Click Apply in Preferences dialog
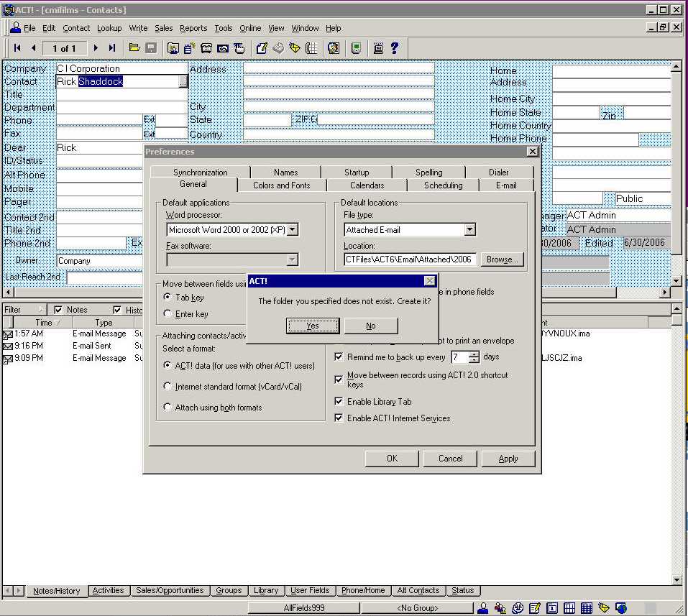The image size is (688, 616). pyautogui.click(x=508, y=459)
